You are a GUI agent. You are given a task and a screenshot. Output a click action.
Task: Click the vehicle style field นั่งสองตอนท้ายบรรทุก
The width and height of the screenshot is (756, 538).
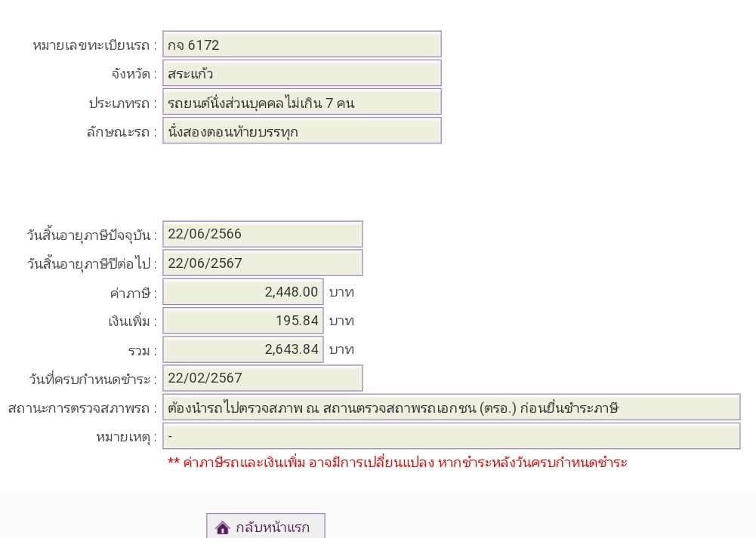pos(302,131)
